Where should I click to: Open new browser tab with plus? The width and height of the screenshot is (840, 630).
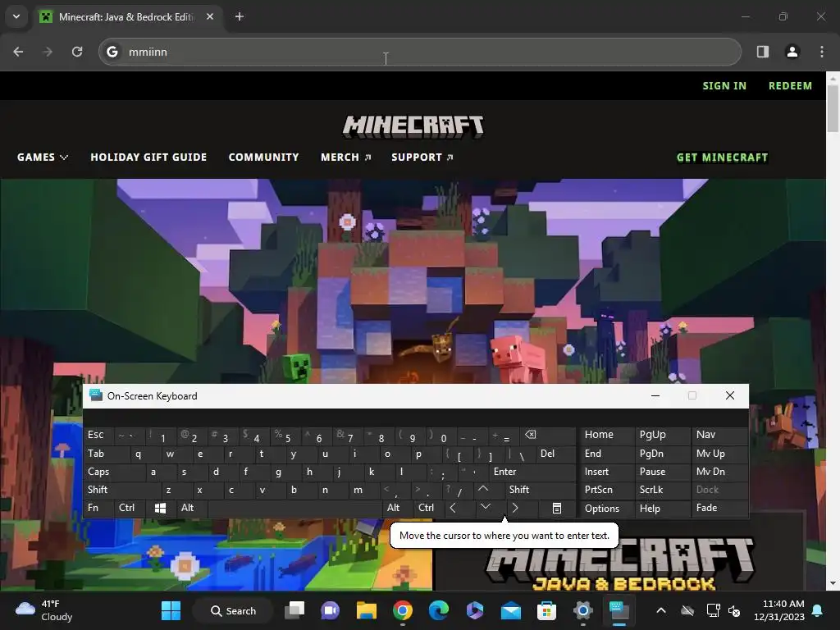[240, 16]
